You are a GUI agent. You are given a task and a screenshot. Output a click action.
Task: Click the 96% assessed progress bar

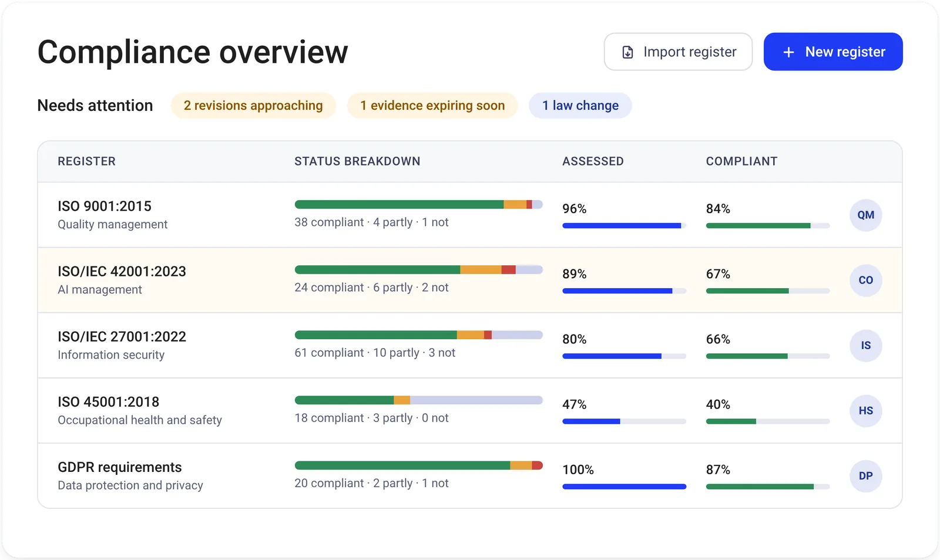(x=624, y=225)
